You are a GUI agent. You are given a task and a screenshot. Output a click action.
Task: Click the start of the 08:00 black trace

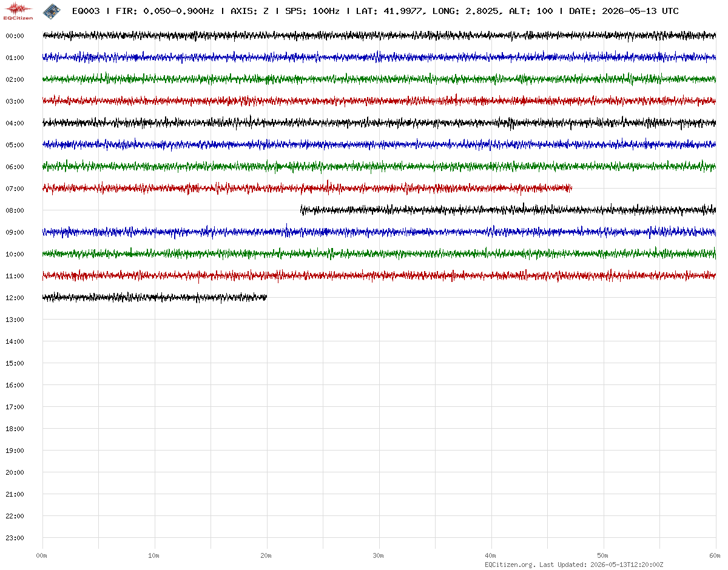pos(302,210)
